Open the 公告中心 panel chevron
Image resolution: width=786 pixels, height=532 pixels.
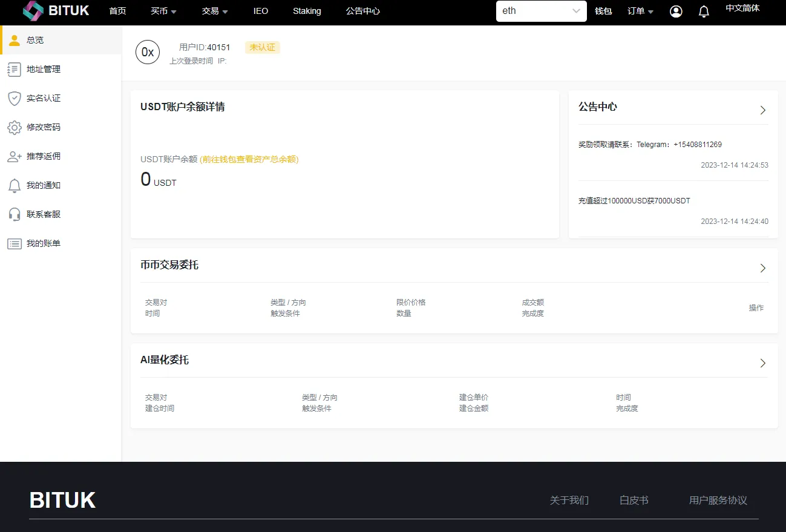click(762, 110)
